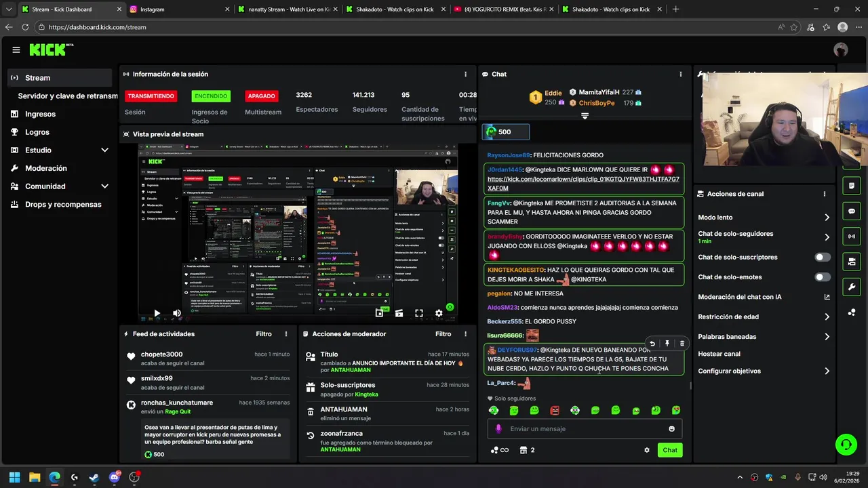Viewport: 868px width, 488px height.
Task: Switch to YOGURCITO REMIX YouTube tab
Action: point(503,9)
